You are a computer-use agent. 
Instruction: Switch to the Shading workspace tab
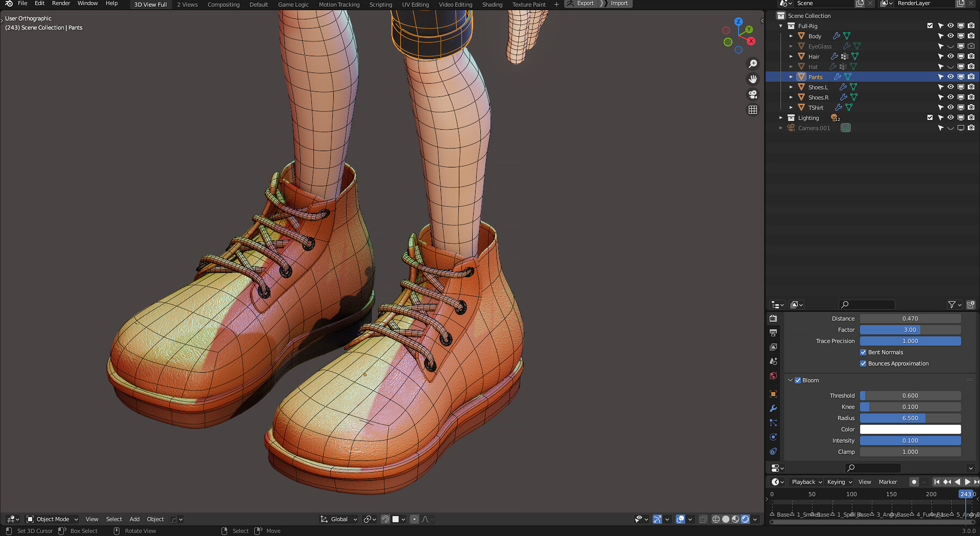(492, 4)
